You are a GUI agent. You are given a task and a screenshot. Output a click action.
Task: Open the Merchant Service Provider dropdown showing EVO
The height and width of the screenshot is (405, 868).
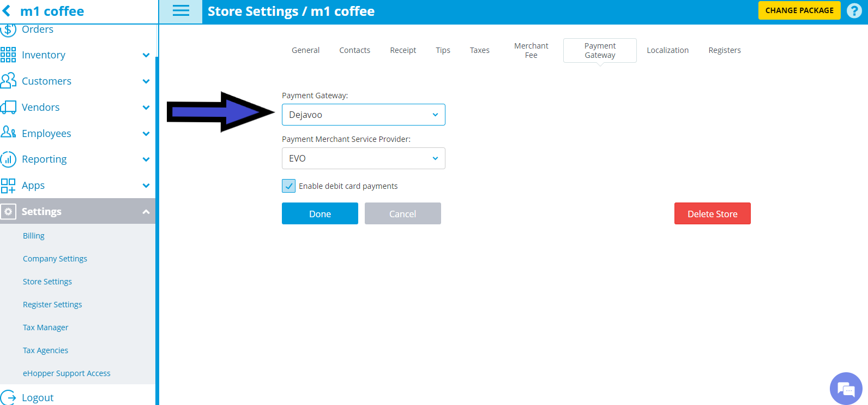tap(364, 158)
